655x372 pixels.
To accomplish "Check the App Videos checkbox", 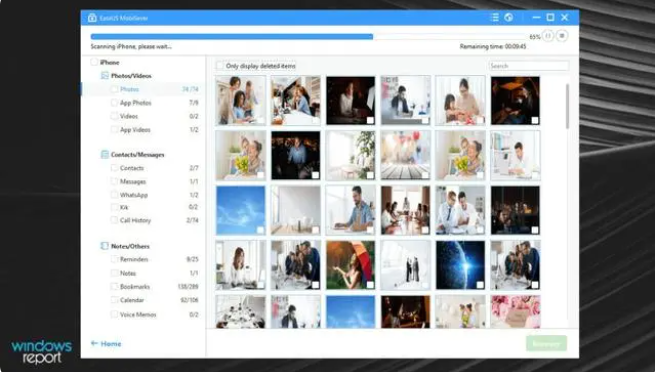I will pos(114,129).
